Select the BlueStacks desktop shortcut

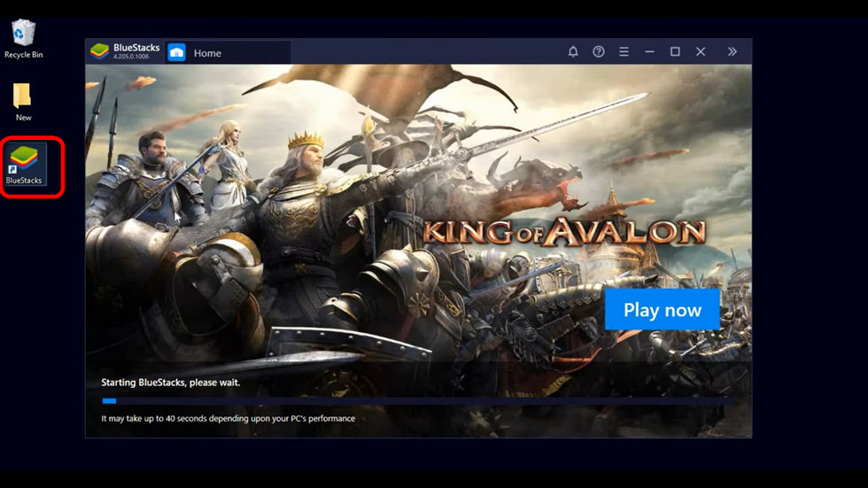[x=24, y=165]
